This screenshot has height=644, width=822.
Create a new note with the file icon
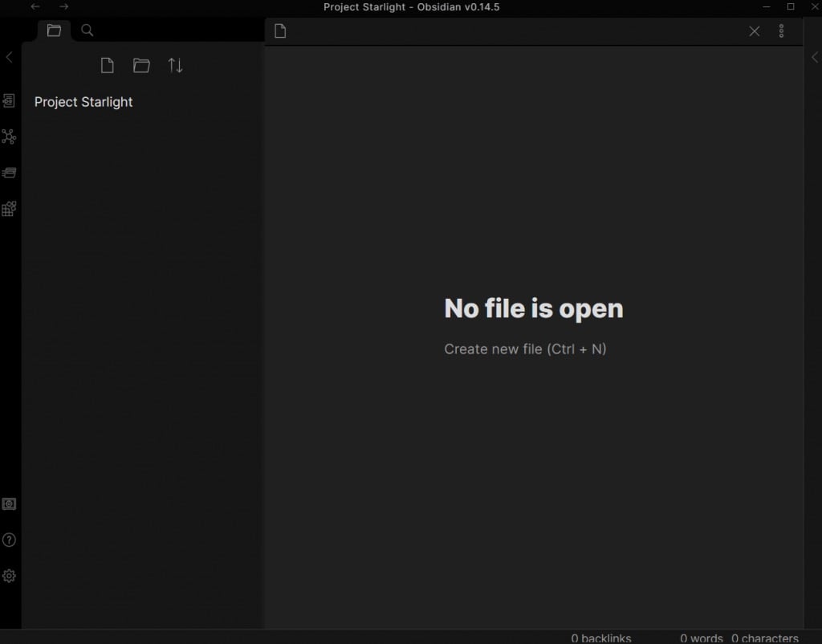coord(107,66)
